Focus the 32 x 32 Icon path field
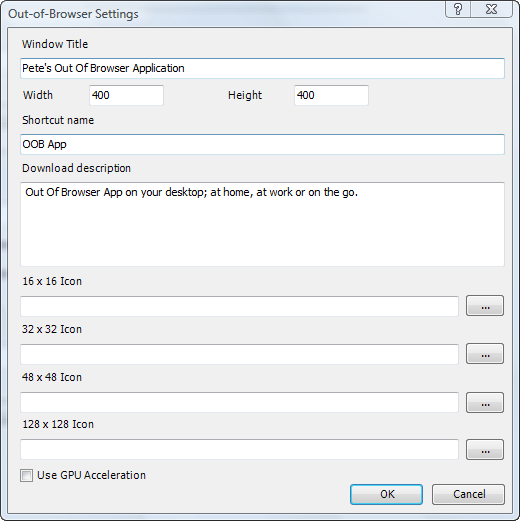520x521 pixels. (x=239, y=354)
